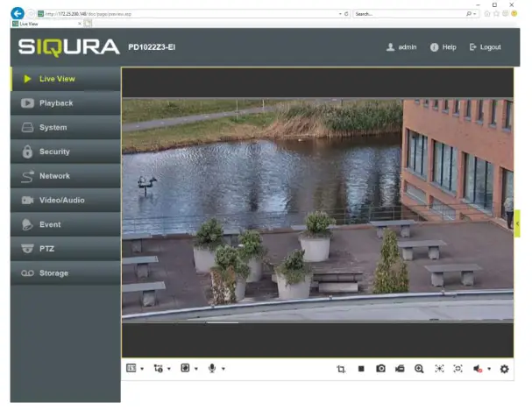Image resolution: width=532 pixels, height=410 pixels.
Task: Open the System settings menu
Action: (x=66, y=128)
